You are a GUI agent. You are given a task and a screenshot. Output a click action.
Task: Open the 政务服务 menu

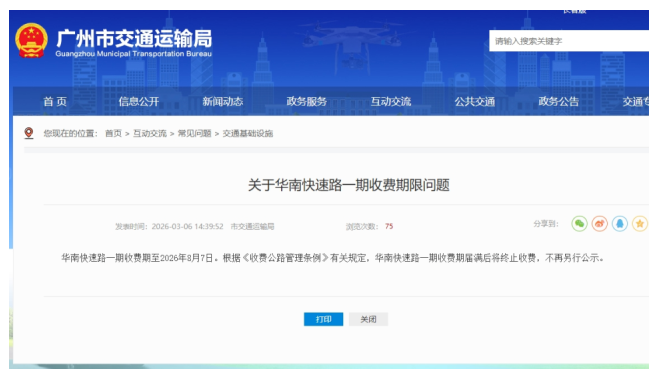click(x=307, y=101)
